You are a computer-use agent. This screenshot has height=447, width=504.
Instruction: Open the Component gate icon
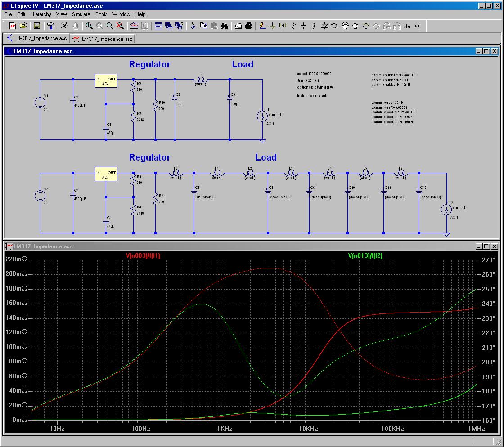coord(335,26)
